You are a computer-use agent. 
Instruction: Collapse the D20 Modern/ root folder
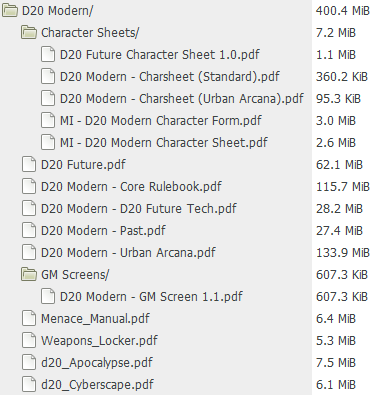pos(57,11)
